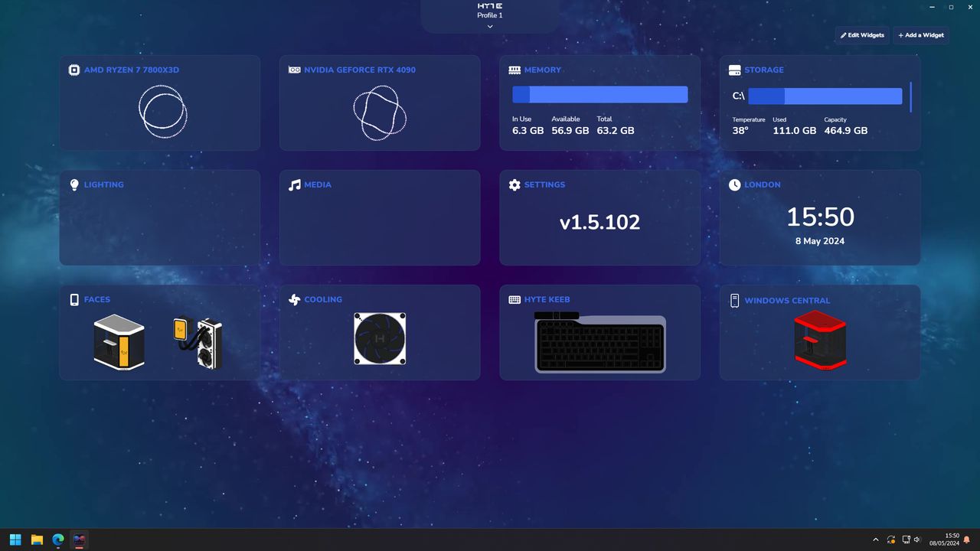Click the version v1.5.102 text
This screenshot has height=551, width=980.
(x=599, y=223)
